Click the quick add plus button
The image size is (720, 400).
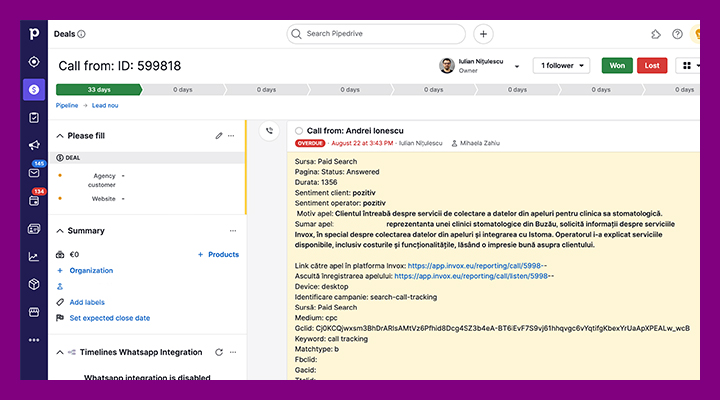(x=483, y=34)
